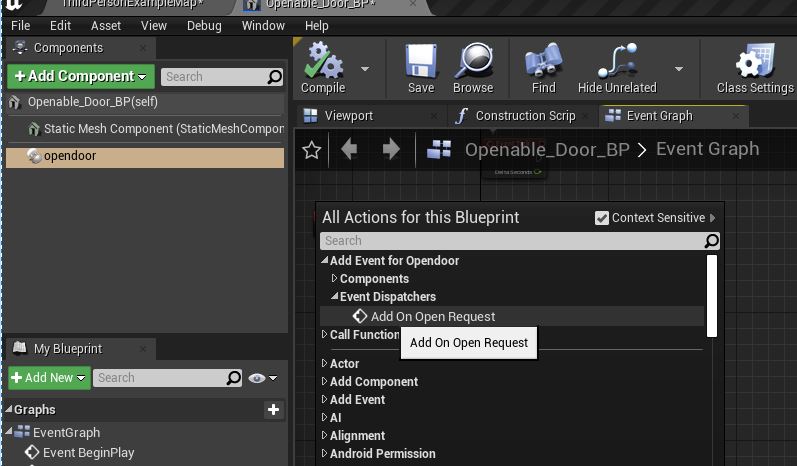Viewport: 797px width, 466px height.
Task: Expand the Alignment category
Action: click(324, 435)
